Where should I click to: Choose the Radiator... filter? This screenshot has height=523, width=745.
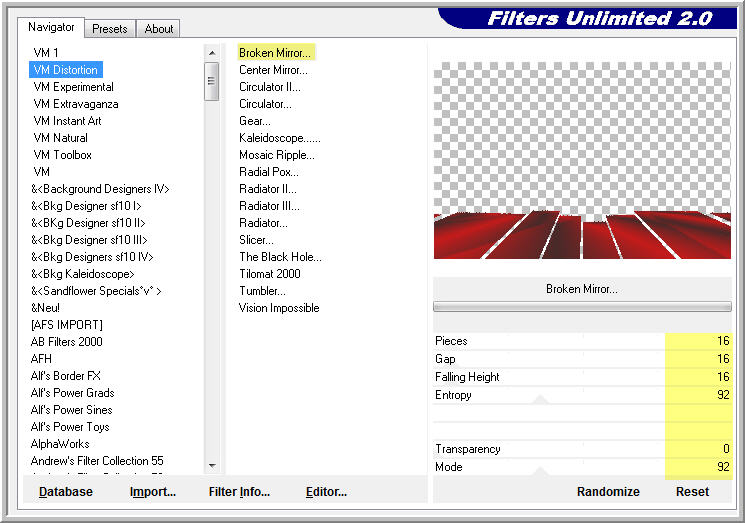[263, 223]
